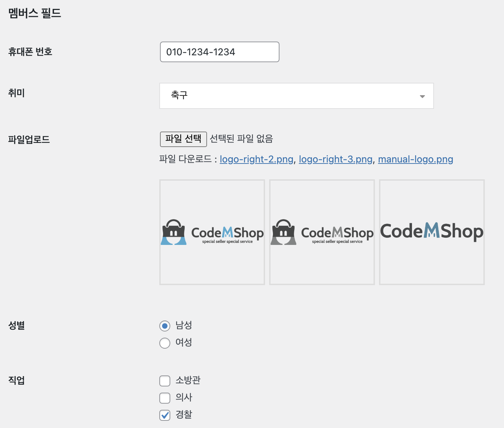This screenshot has height=428, width=504.
Task: Open the gray bag CodeMShop logo thumbnail
Action: 322,232
